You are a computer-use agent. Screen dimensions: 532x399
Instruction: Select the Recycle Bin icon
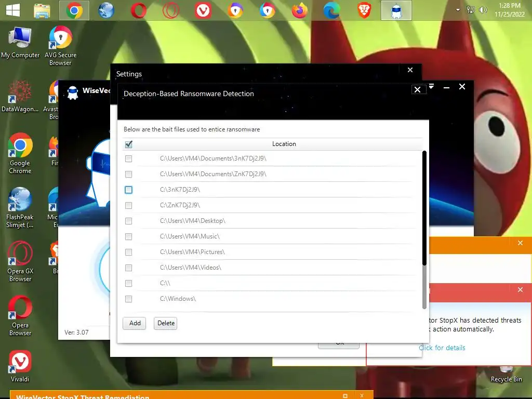(x=506, y=375)
